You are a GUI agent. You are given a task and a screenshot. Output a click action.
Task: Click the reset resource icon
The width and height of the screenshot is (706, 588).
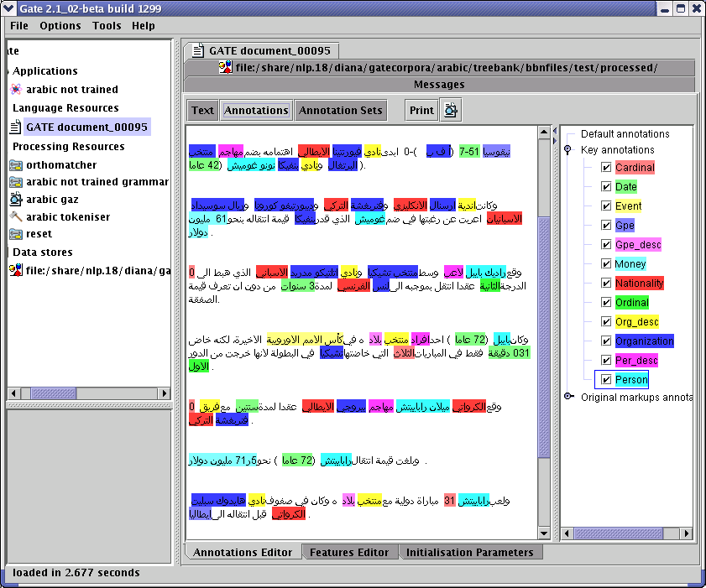pyautogui.click(x=16, y=234)
